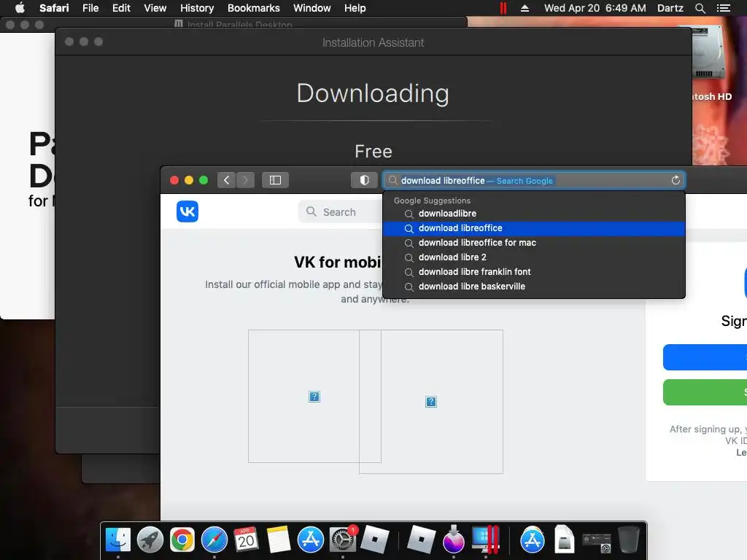Show the Safari sidebar
This screenshot has width=747, height=560.
click(275, 180)
